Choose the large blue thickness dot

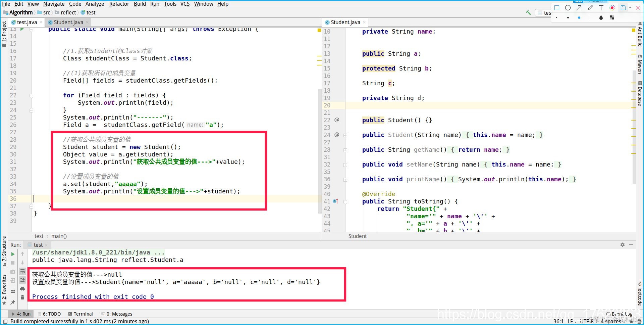point(579,17)
